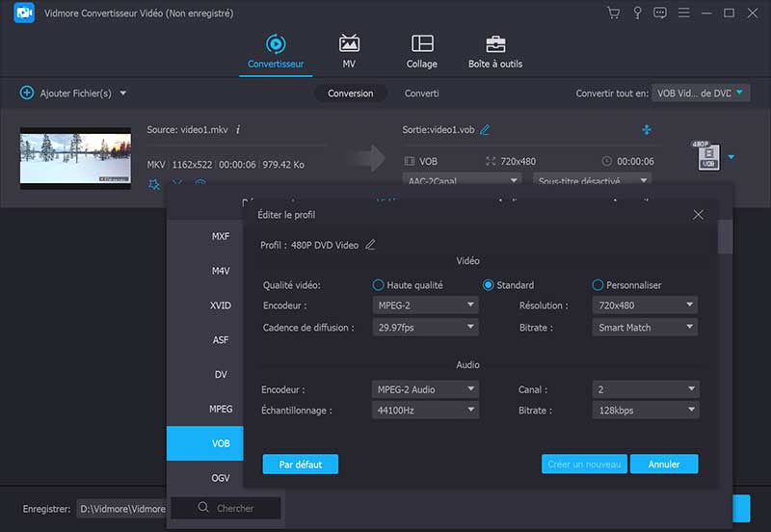The image size is (771, 532).
Task: Click the Par défaut button
Action: tap(301, 465)
